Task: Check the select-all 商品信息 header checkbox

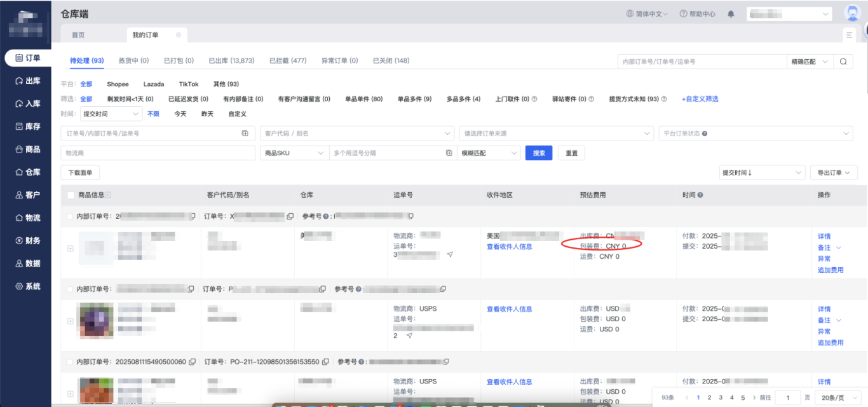Action: pos(71,195)
